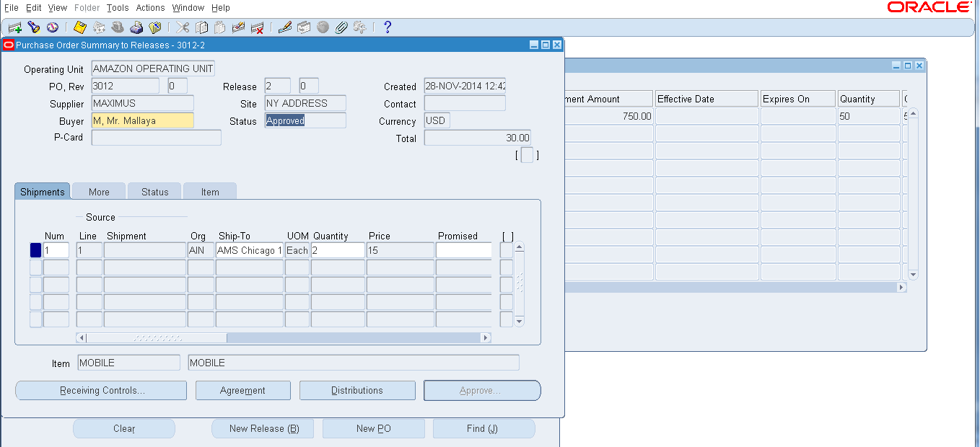980x447 pixels.
Task: Click the shipments vertical scrollbar down arrow
Action: pos(519,321)
